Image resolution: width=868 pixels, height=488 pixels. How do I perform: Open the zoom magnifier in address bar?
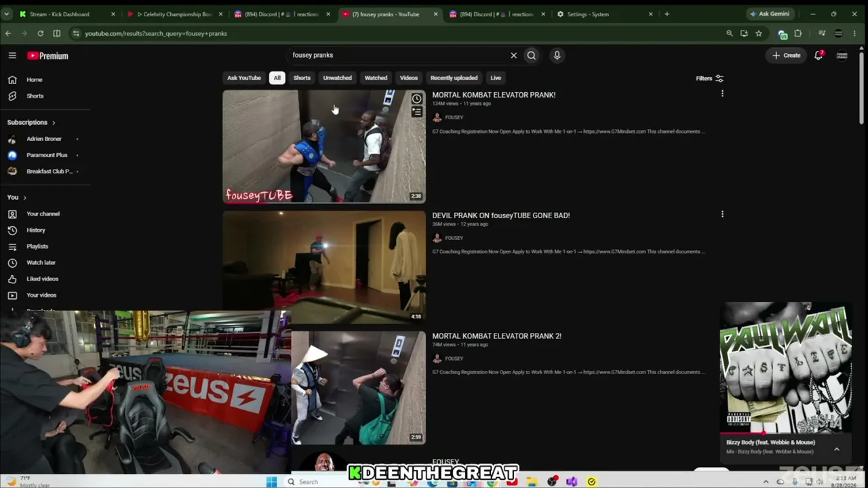730,33
